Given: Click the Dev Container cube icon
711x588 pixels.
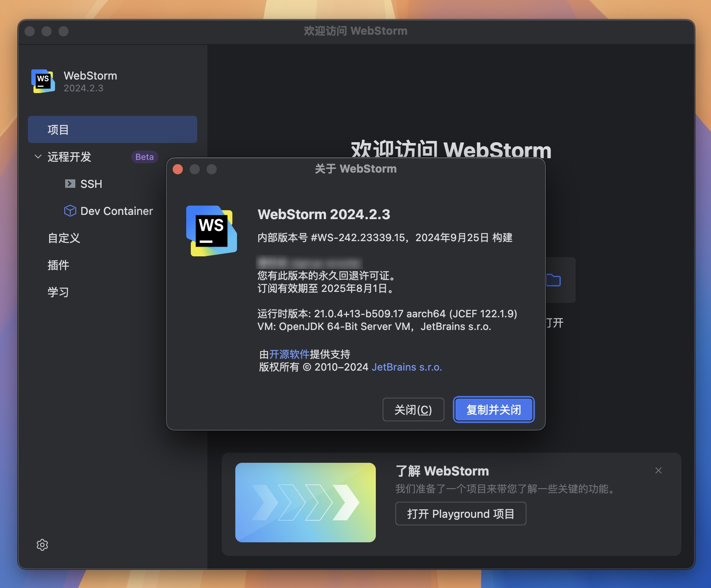Looking at the screenshot, I should tap(70, 211).
